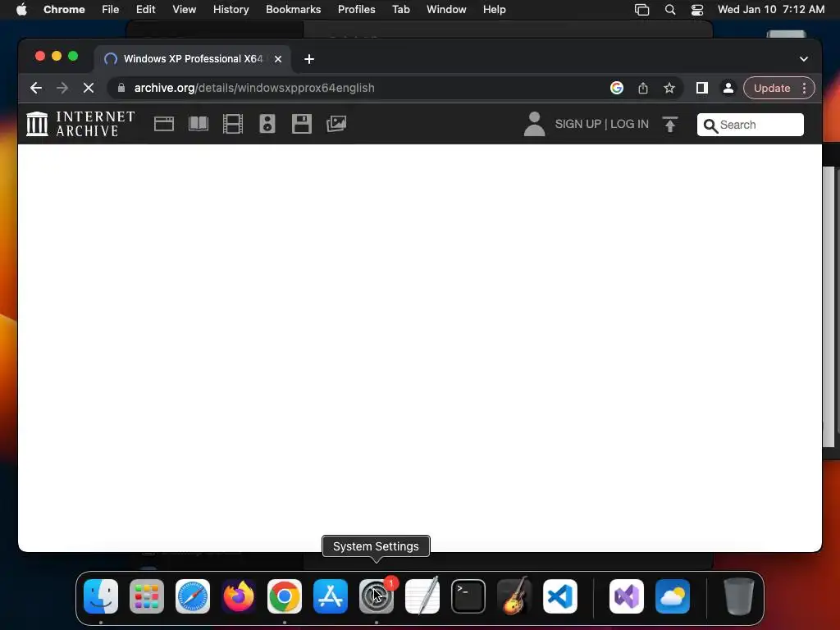
Task: Launch Visual Studio from the Dock
Action: tap(626, 596)
